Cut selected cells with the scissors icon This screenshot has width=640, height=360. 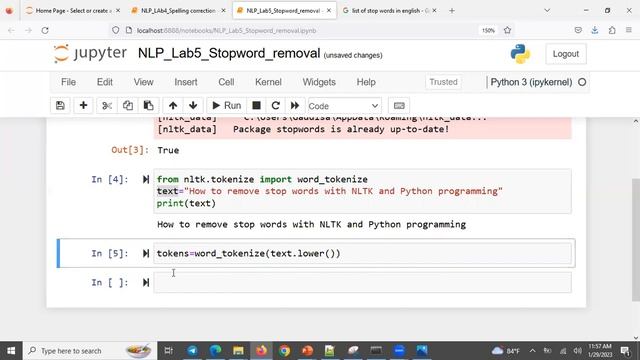[107, 106]
